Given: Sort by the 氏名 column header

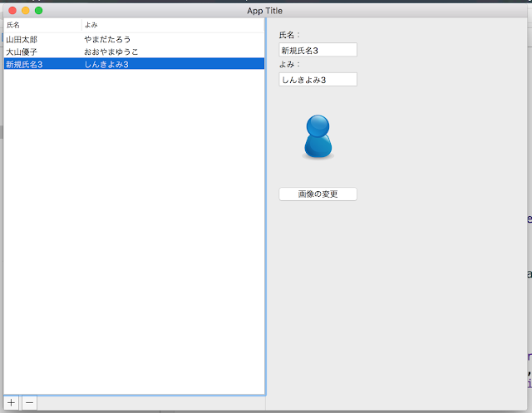Looking at the screenshot, I should [x=42, y=25].
